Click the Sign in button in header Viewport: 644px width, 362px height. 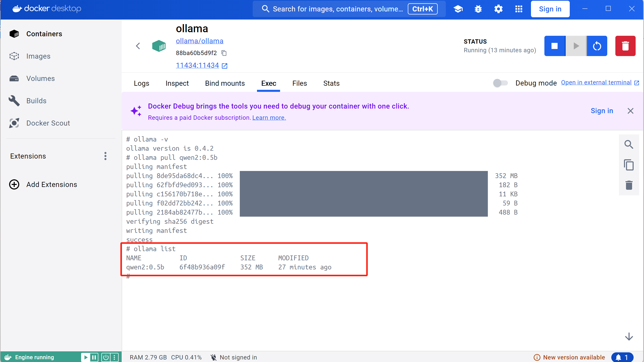550,9
